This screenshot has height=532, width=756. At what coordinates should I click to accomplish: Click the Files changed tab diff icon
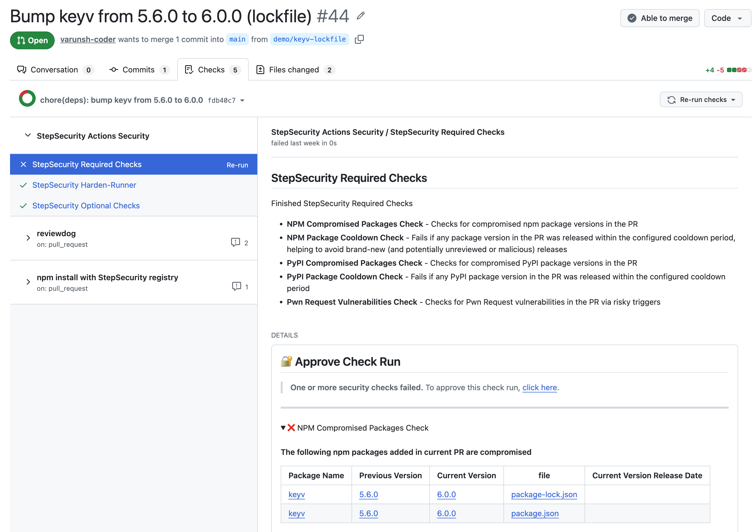coord(260,69)
